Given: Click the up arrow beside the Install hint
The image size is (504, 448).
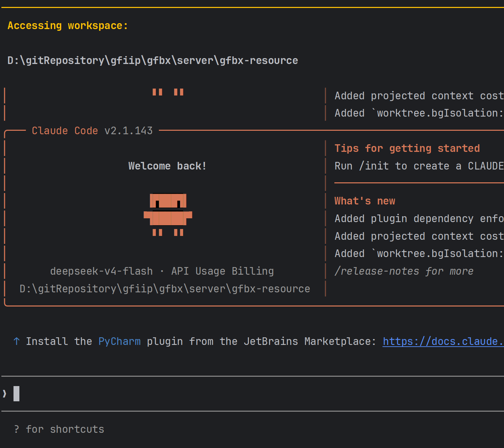Looking at the screenshot, I should tap(16, 341).
